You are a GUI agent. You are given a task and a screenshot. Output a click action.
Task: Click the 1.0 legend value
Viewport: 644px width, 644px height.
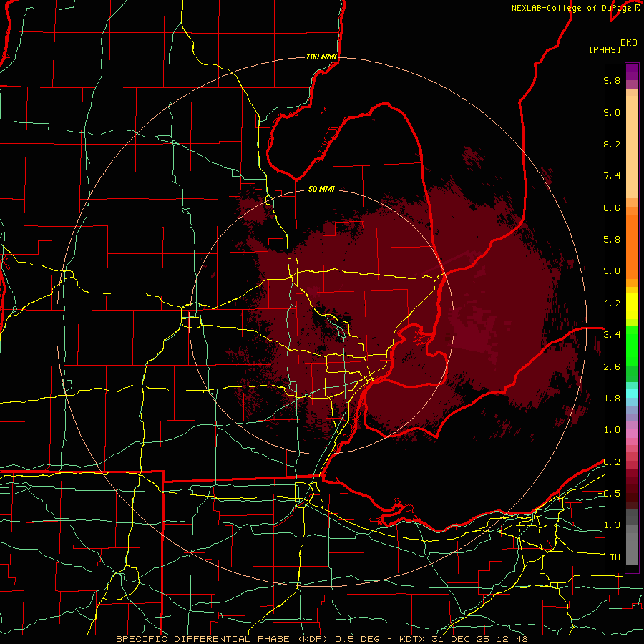[x=612, y=430]
